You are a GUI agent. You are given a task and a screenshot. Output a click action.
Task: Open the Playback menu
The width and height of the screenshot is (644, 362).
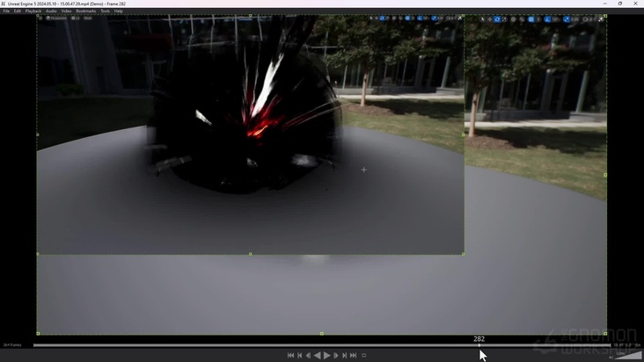tap(33, 11)
